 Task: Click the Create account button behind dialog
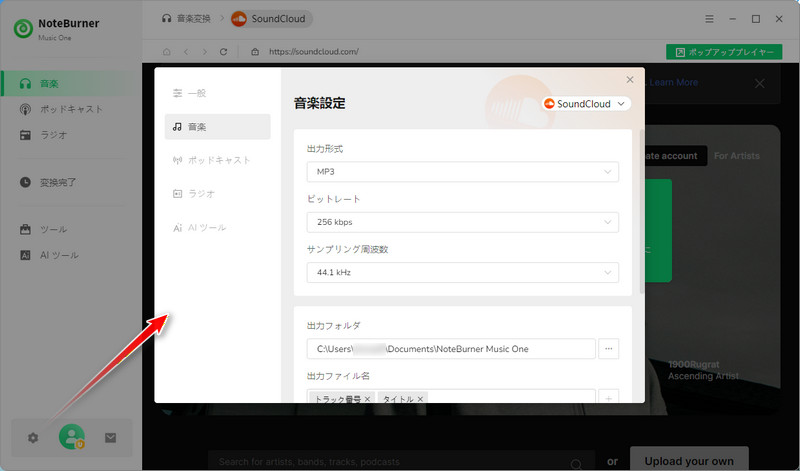[676, 156]
